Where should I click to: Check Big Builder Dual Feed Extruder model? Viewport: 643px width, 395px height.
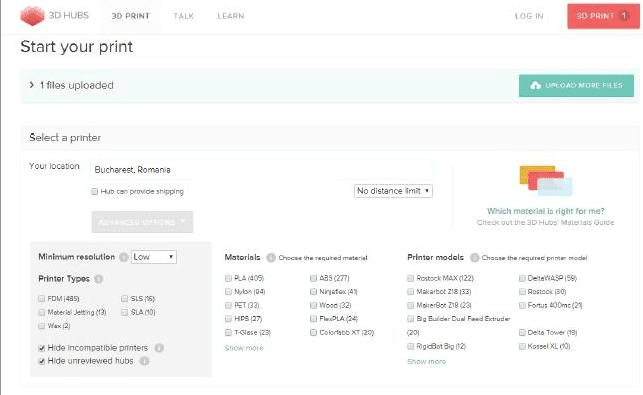pyautogui.click(x=410, y=319)
